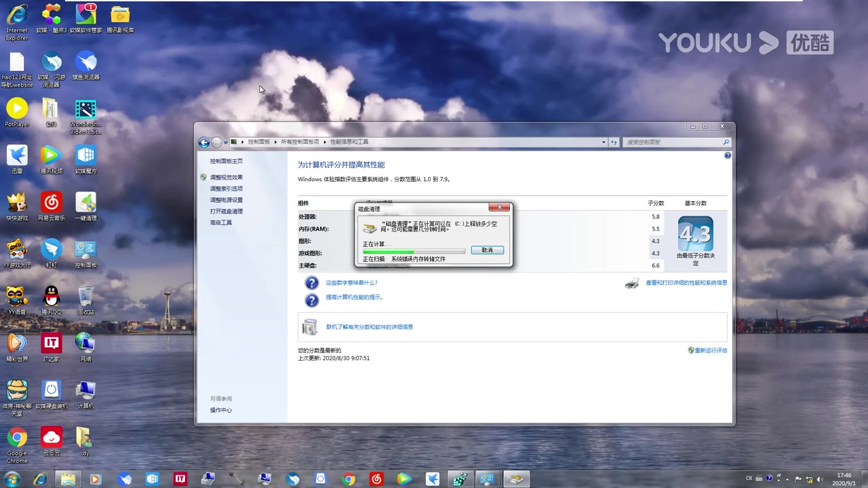The height and width of the screenshot is (488, 868).
Task: Close the 磁盘清理 dialog
Action: coord(500,207)
